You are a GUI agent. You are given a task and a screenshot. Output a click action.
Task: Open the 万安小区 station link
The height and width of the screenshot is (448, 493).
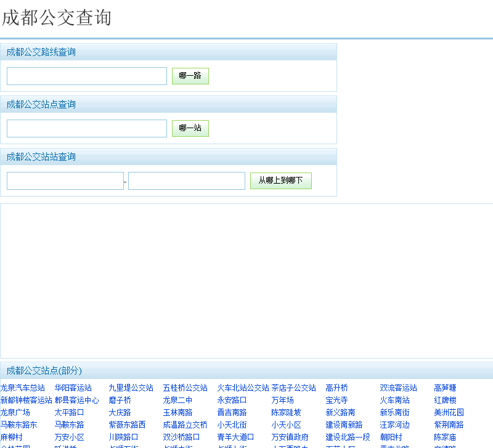pos(69,438)
